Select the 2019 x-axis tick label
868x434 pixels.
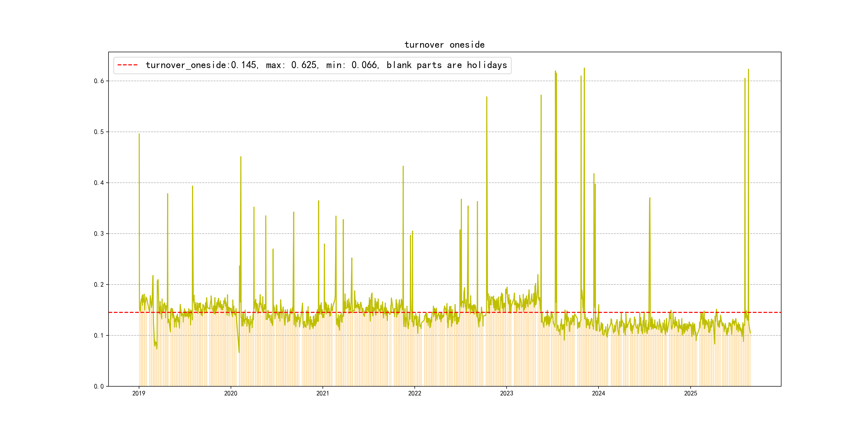[x=139, y=393]
